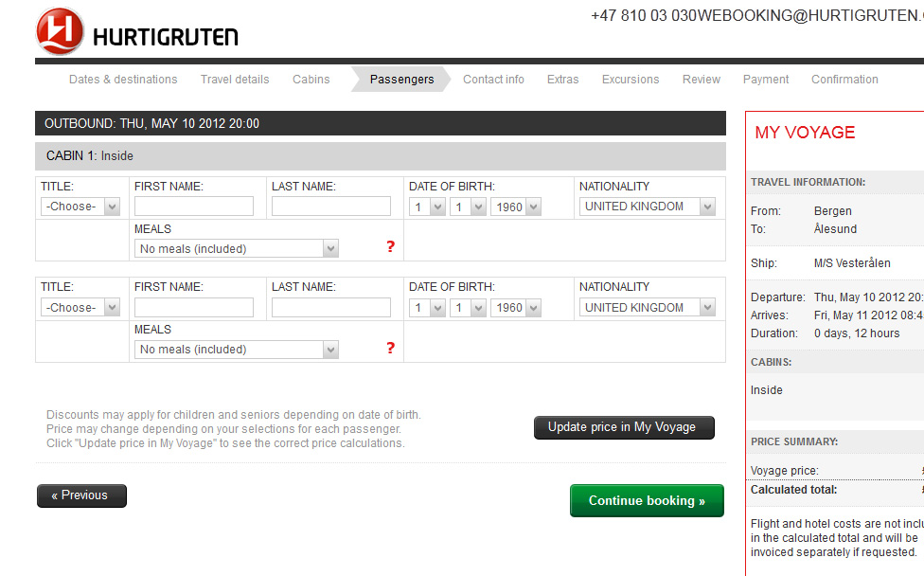This screenshot has height=576, width=924.
Task: Open second passenger birth day dropdown
Action: click(427, 308)
